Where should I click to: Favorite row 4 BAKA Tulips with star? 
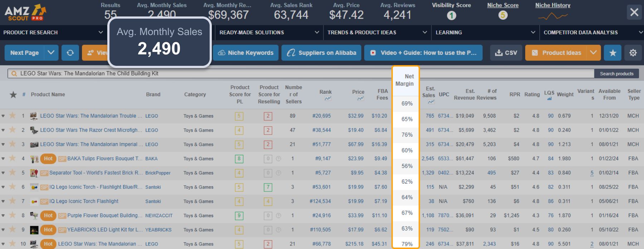point(13,158)
